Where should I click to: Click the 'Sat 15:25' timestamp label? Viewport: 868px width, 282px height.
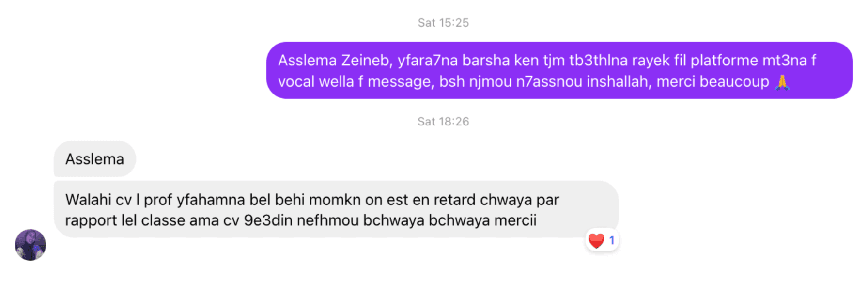[x=442, y=22]
